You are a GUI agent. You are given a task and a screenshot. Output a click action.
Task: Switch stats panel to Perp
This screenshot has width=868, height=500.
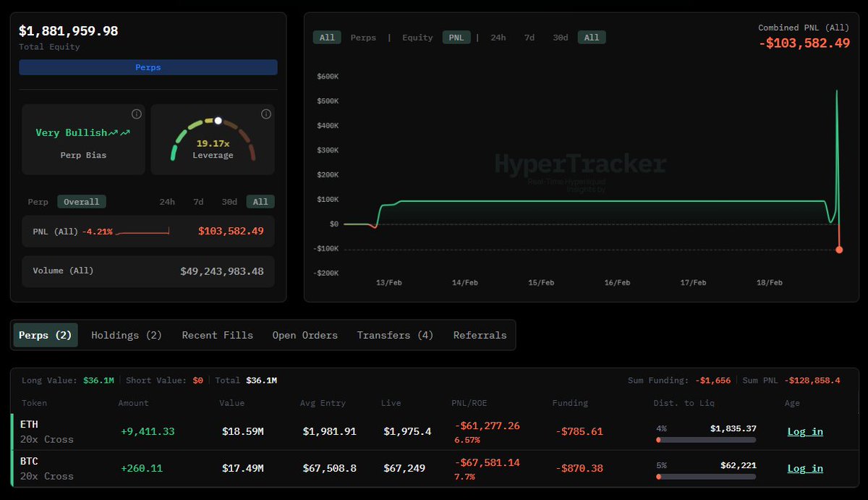coord(38,202)
